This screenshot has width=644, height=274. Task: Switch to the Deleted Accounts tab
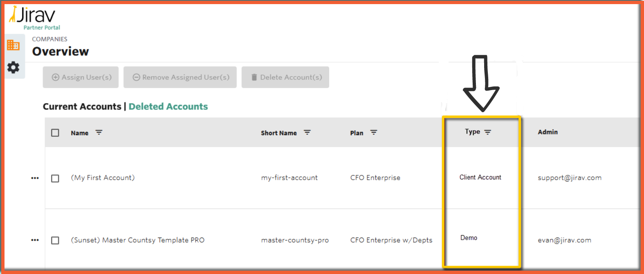(168, 106)
